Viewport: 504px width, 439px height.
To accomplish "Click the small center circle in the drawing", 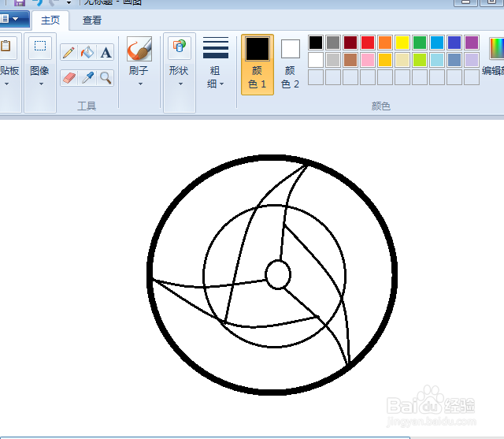I will coord(278,274).
